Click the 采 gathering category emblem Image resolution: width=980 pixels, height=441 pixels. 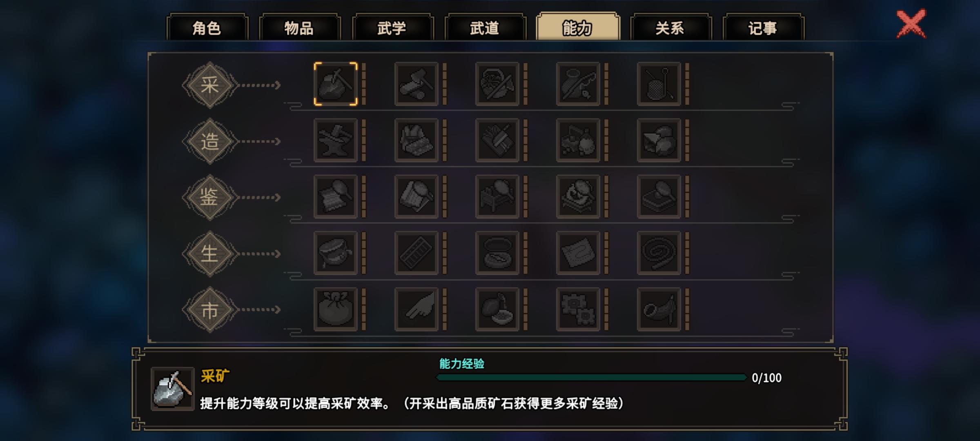[210, 85]
